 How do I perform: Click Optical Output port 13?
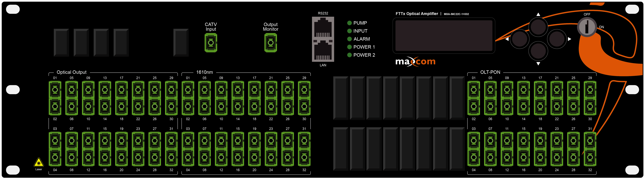pyautogui.click(x=105, y=89)
